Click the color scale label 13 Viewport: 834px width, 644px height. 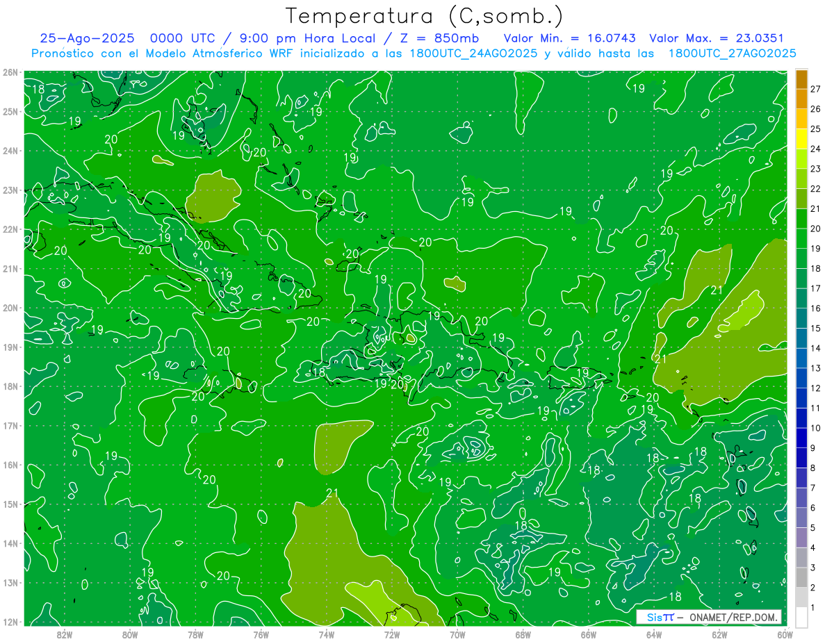(815, 368)
